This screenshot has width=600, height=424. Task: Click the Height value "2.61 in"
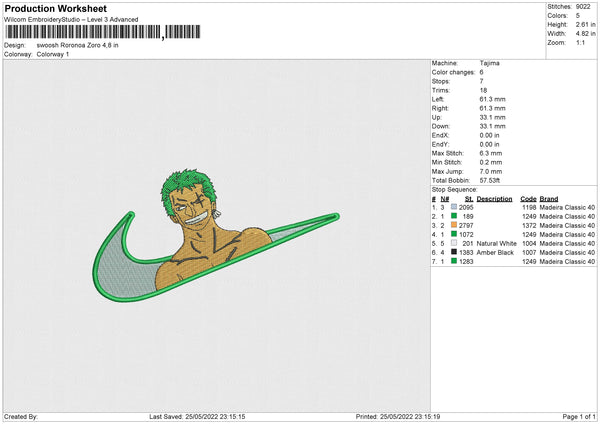(585, 24)
